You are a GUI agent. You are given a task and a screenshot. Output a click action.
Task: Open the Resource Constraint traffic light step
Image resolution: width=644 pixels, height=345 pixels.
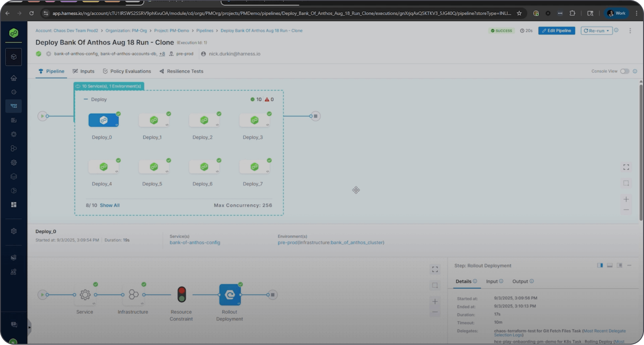tap(182, 295)
